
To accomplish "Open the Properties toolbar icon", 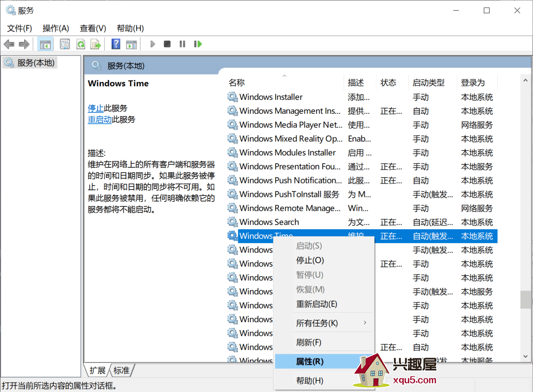I will coord(65,44).
